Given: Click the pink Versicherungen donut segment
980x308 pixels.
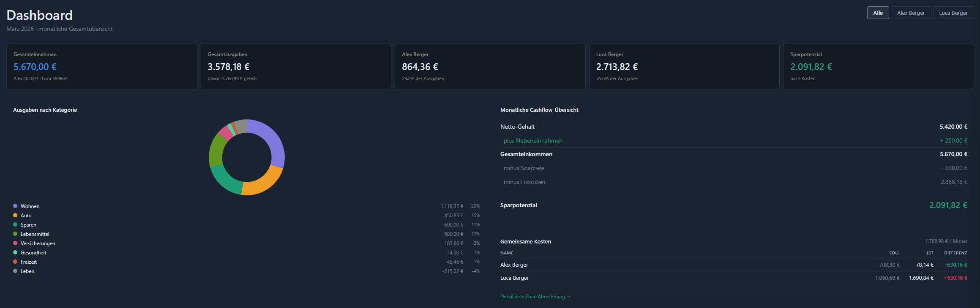Looking at the screenshot, I should pos(225,133).
